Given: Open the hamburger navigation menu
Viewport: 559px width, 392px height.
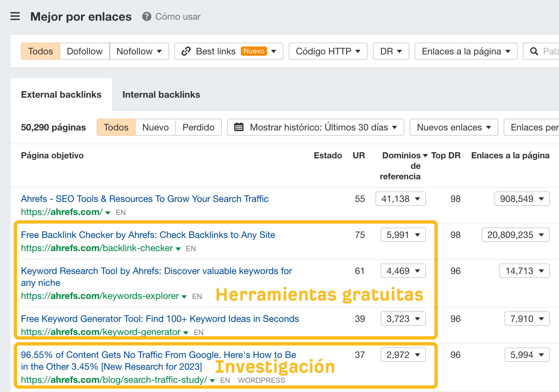Looking at the screenshot, I should pos(15,16).
